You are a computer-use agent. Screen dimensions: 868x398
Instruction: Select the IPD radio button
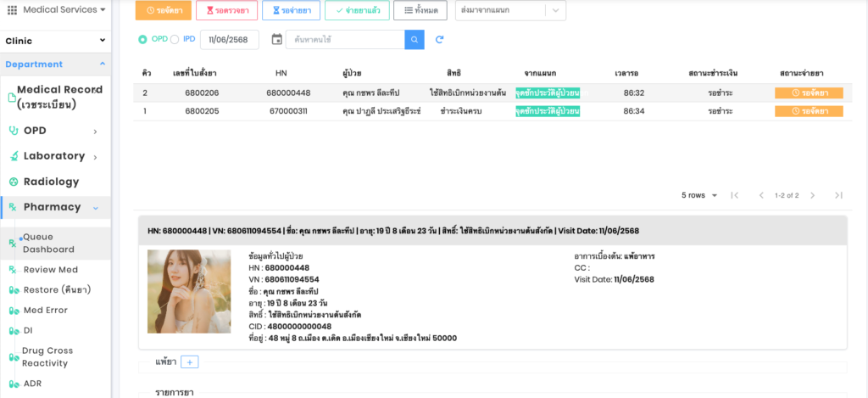[175, 39]
